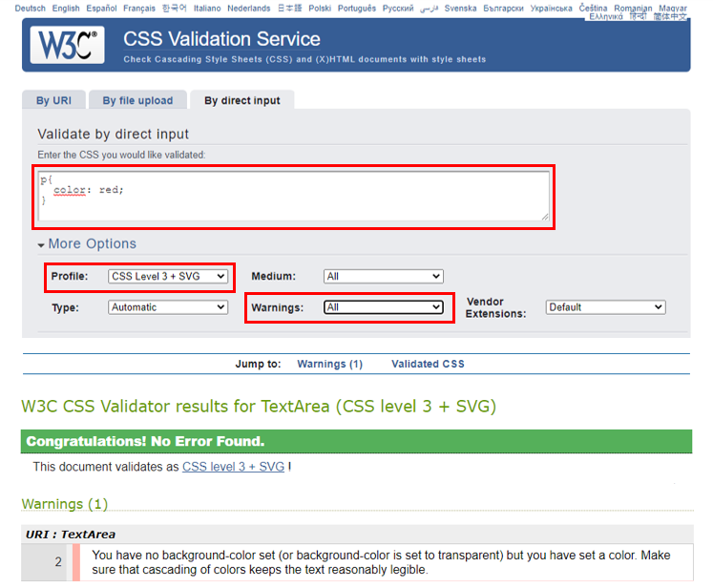Switch language to Japanese 日本語
713x588 pixels.
pyautogui.click(x=289, y=9)
